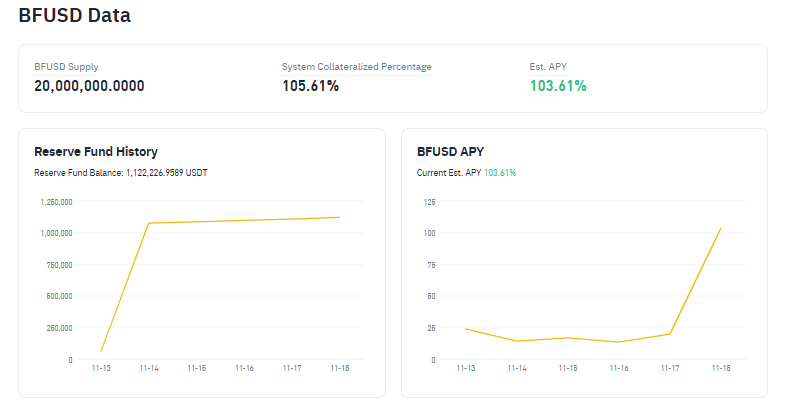Viewport: 790px width, 412px height.
Task: Click the BFUSD APY chart title
Action: 450,152
